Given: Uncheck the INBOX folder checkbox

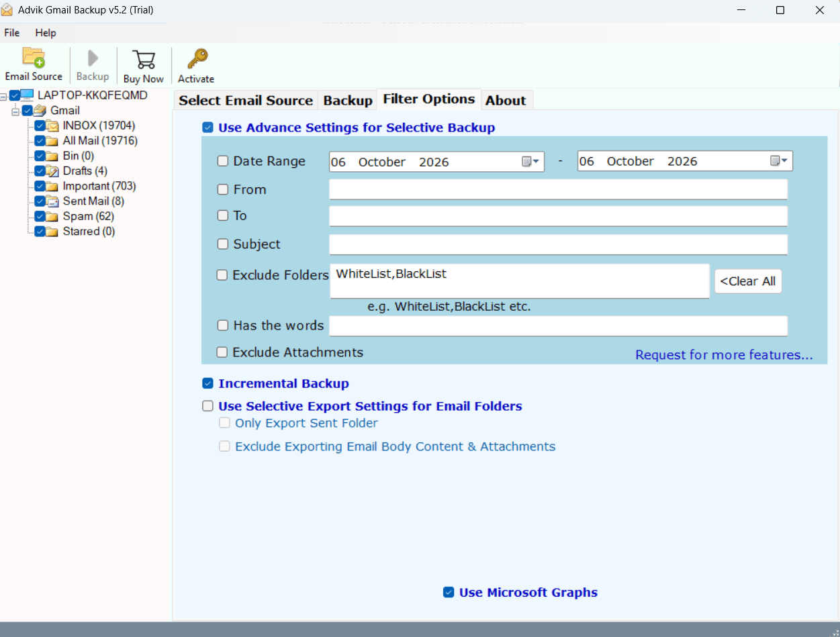Looking at the screenshot, I should click(40, 126).
